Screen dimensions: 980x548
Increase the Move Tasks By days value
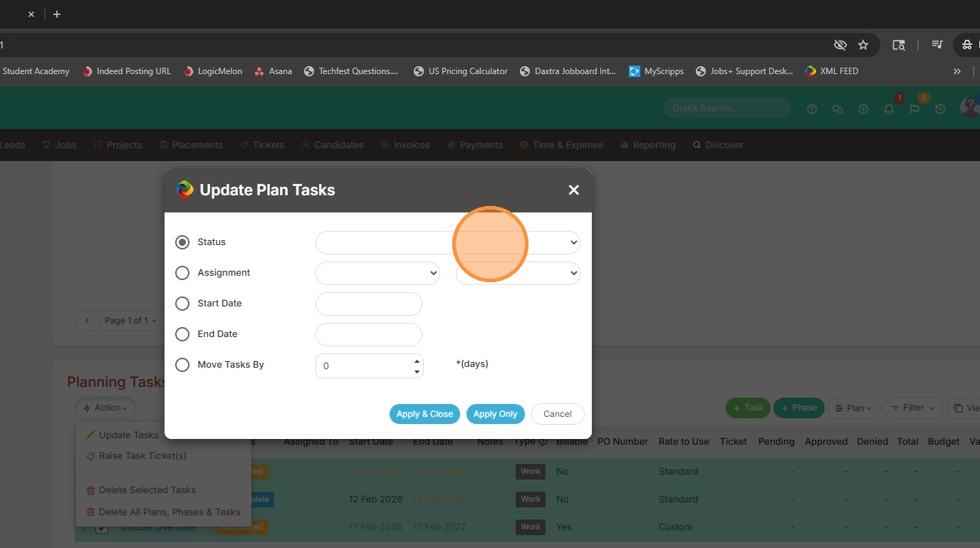click(417, 361)
